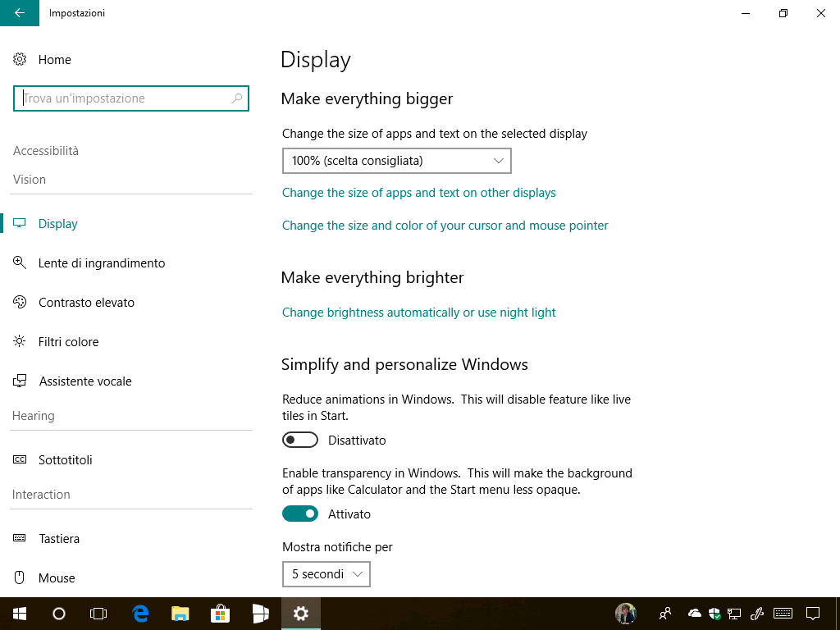Click the keyboard icon for Tastiera
Viewport: 840px width, 630px height.
point(20,538)
